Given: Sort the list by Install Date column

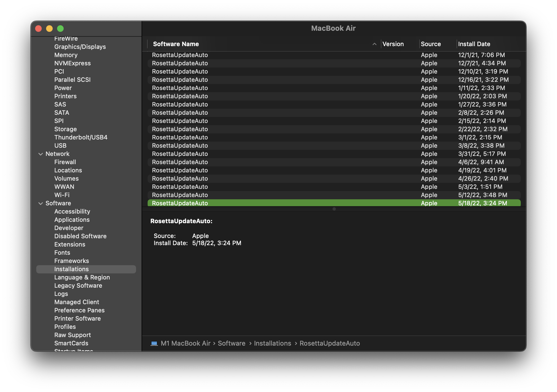Looking at the screenshot, I should tap(474, 44).
